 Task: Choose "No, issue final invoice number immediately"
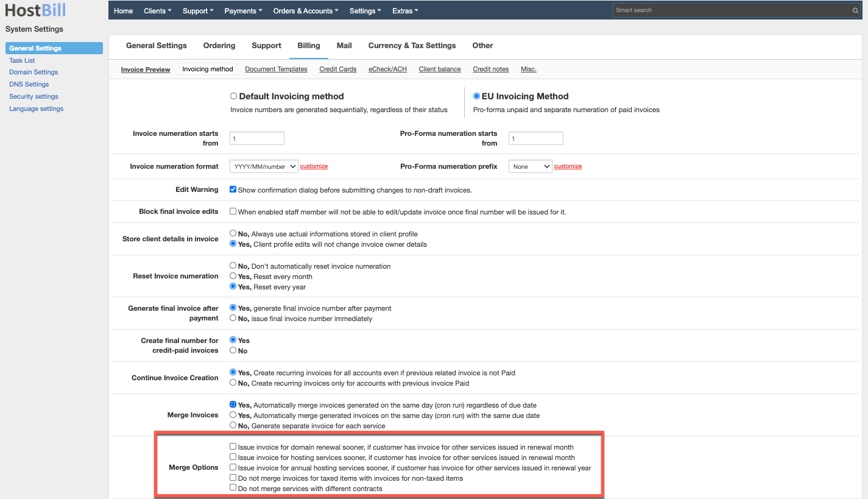232,317
